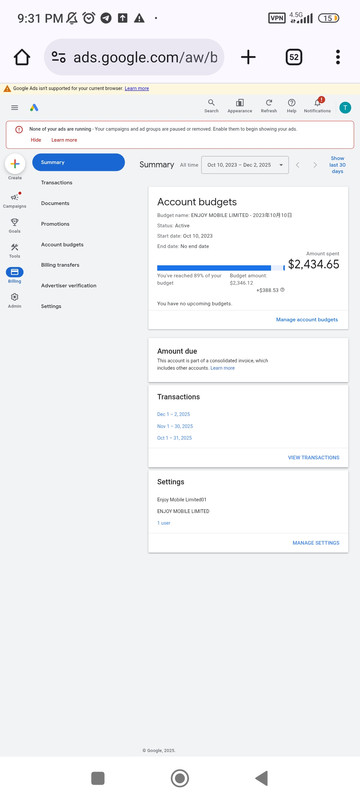Go to Campaigns in sidebar

click(14, 201)
